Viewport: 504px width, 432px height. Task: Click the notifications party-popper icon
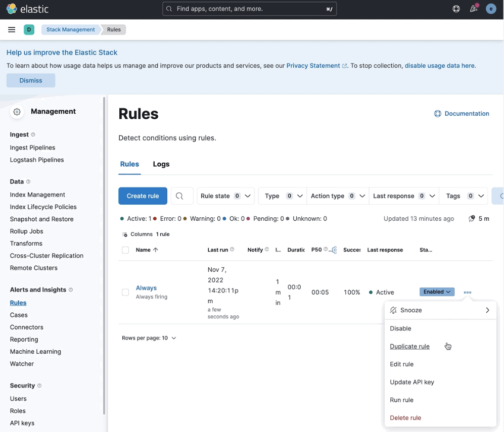coord(473,9)
